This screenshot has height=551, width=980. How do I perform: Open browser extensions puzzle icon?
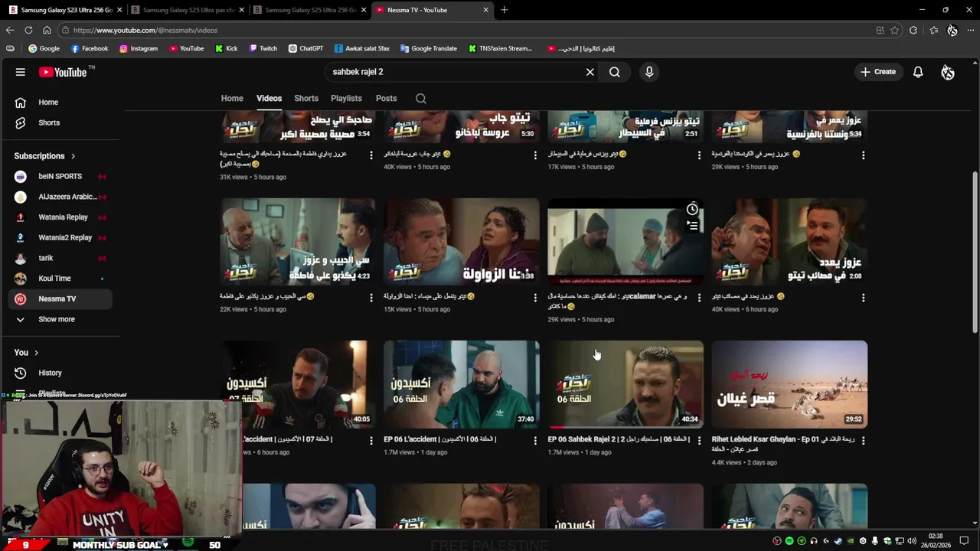913,30
